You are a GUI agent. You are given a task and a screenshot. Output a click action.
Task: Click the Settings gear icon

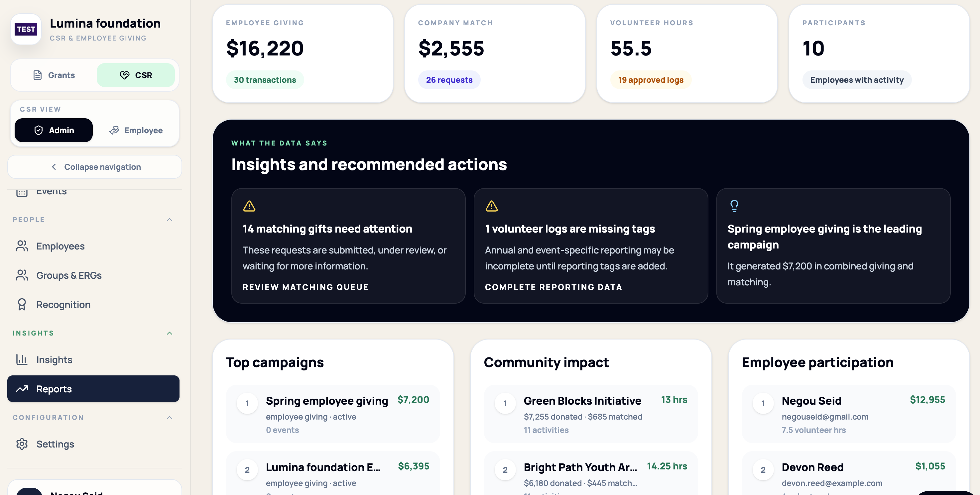pos(22,444)
